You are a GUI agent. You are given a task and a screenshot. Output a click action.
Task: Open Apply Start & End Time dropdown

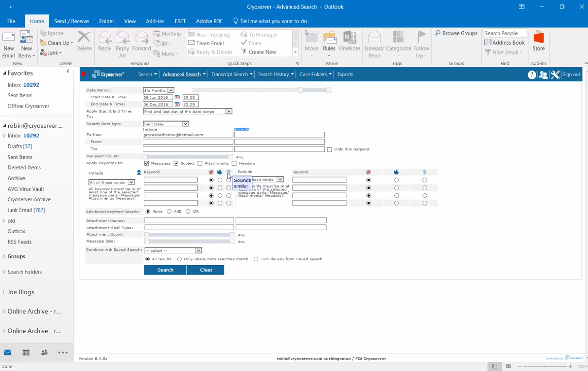coord(188,112)
